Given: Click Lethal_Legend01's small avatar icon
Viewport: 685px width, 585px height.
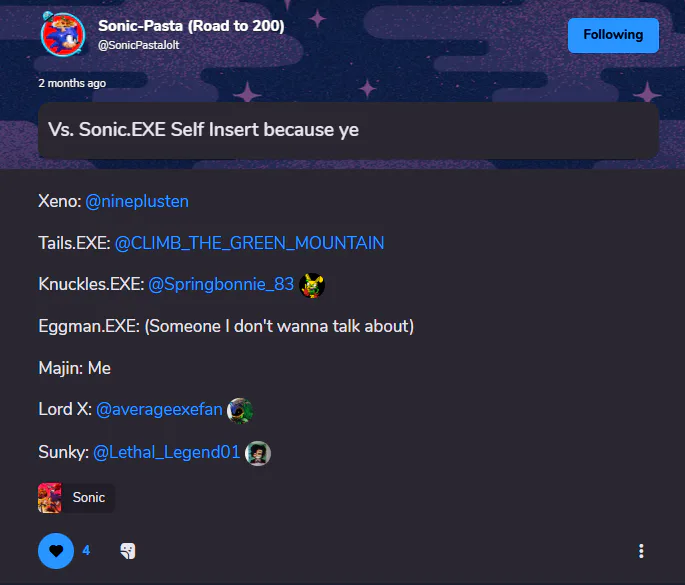Looking at the screenshot, I should [x=258, y=453].
